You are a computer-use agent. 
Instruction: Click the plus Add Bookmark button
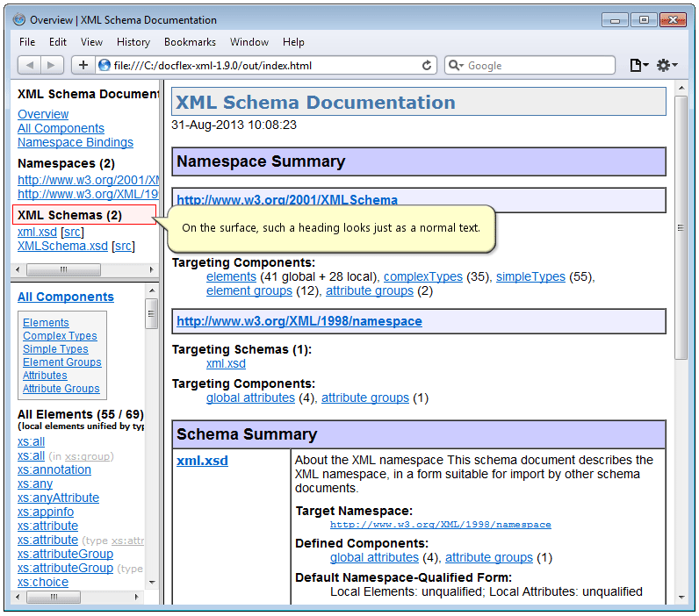[83, 65]
